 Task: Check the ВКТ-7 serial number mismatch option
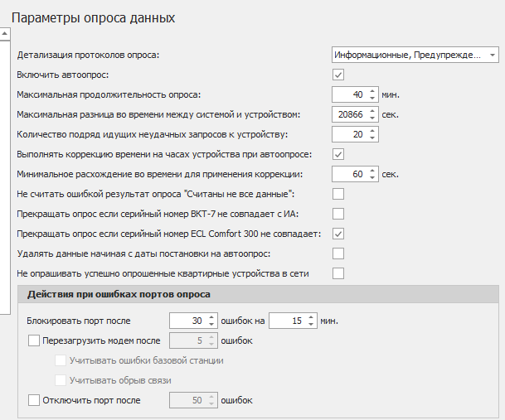[338, 214]
